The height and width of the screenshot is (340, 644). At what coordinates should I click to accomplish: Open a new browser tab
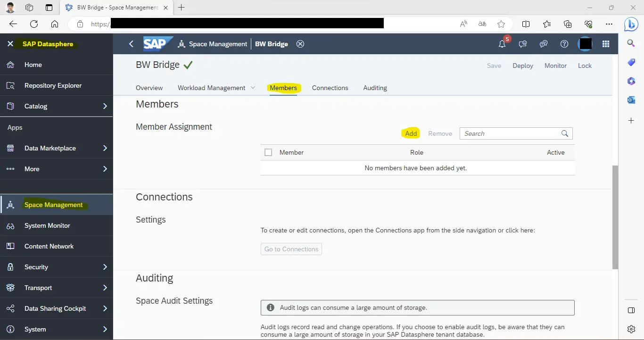coord(181,8)
